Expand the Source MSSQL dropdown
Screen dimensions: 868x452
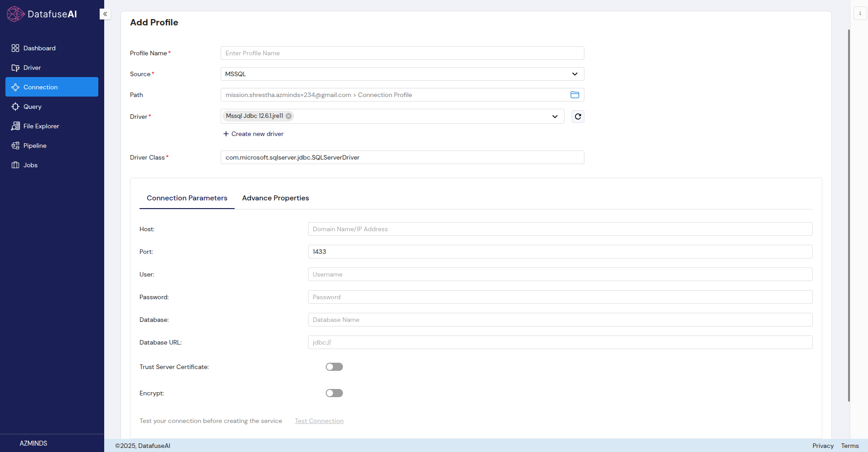[574, 74]
